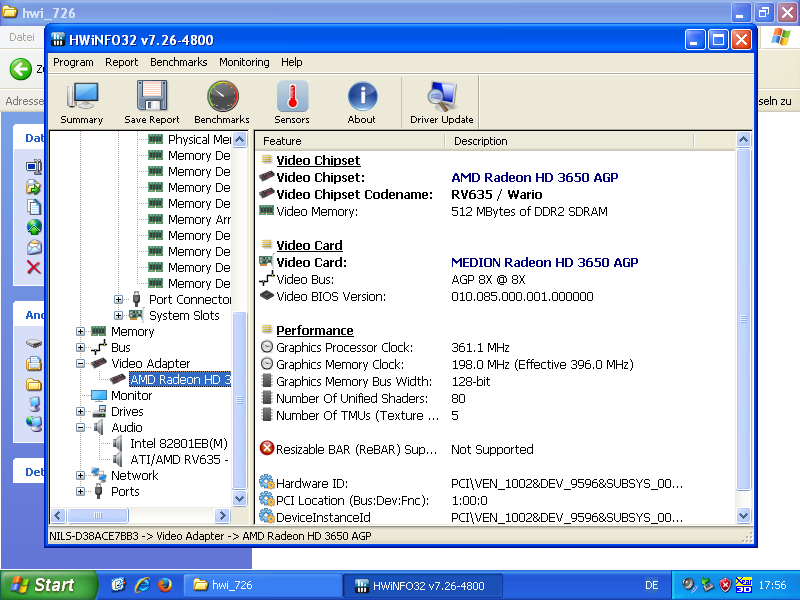Open the Help menu
This screenshot has height=600, width=800.
292,62
